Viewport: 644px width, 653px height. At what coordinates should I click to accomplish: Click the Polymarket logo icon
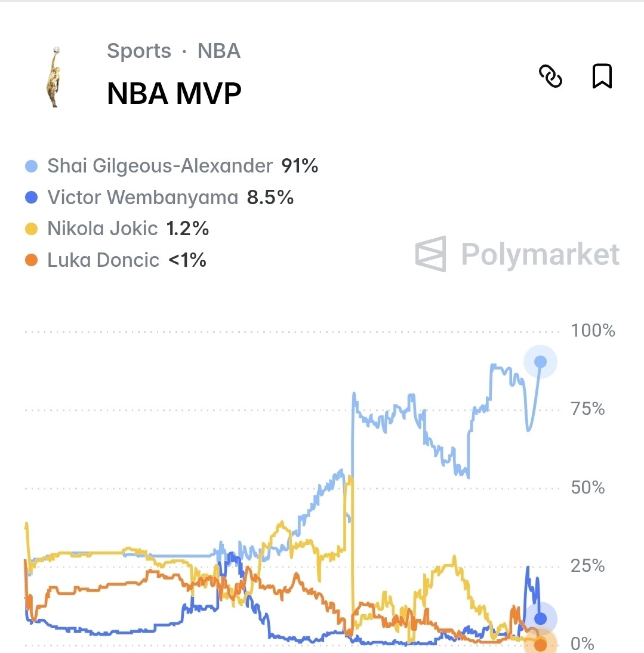click(431, 254)
